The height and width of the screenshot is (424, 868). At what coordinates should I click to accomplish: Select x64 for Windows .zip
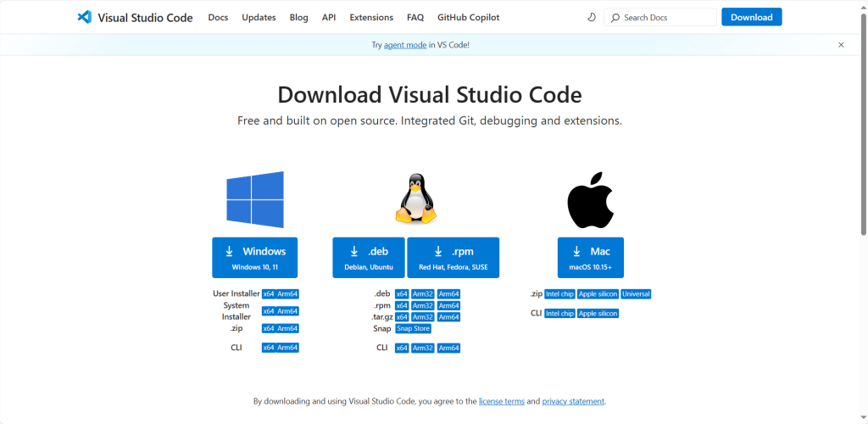click(269, 328)
